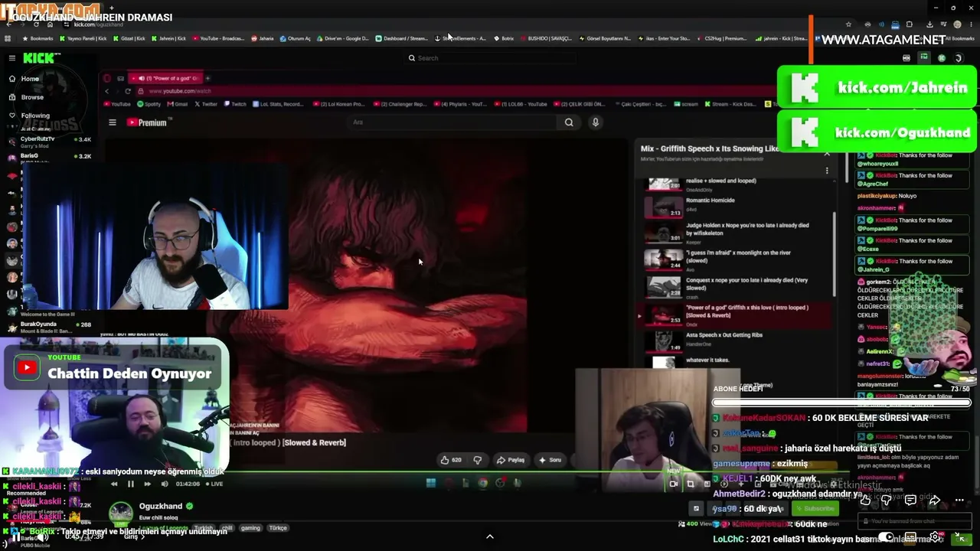Like the YouTube video (620 likes)
980x551 pixels.
pos(451,460)
